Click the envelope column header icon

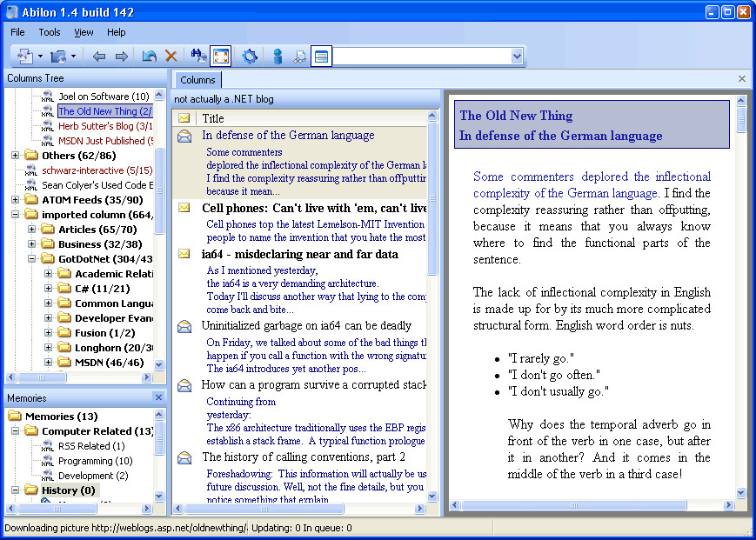(184, 118)
